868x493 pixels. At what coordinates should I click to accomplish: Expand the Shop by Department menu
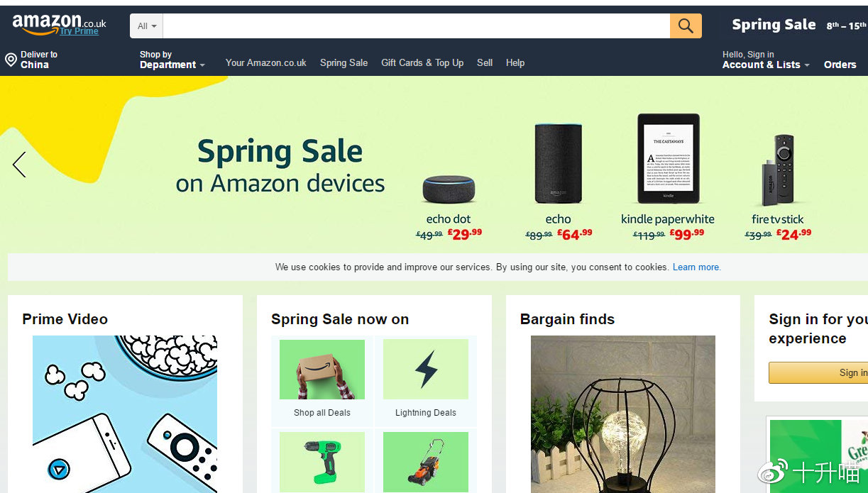click(x=172, y=60)
